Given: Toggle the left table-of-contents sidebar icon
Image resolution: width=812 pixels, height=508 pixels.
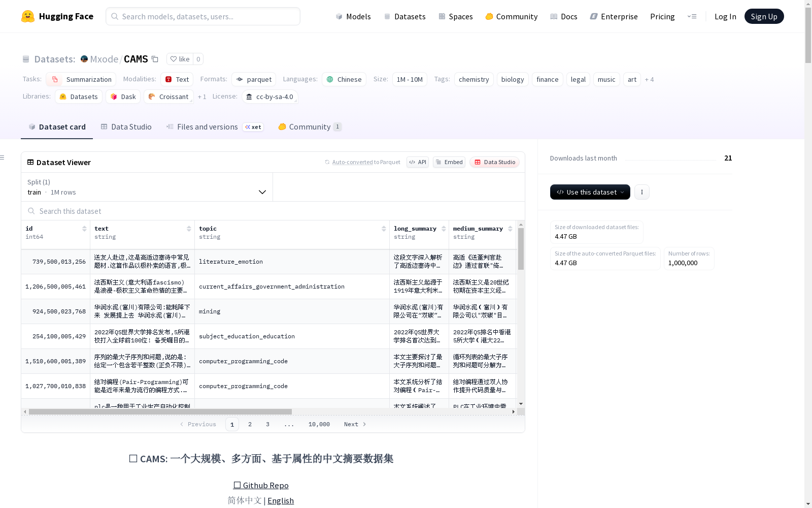Looking at the screenshot, I should (3, 157).
